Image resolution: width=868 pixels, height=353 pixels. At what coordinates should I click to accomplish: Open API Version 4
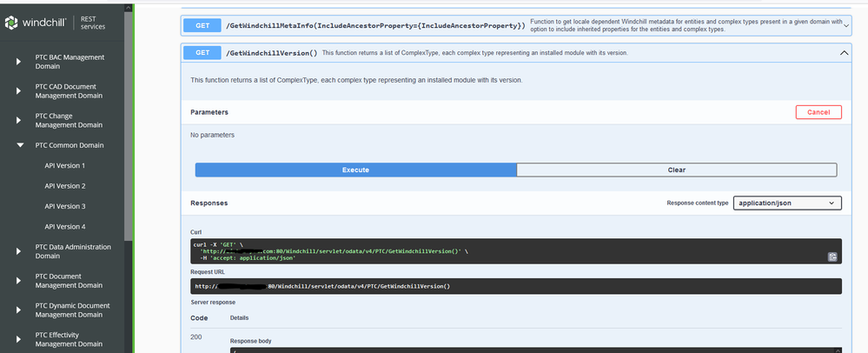pyautogui.click(x=65, y=227)
